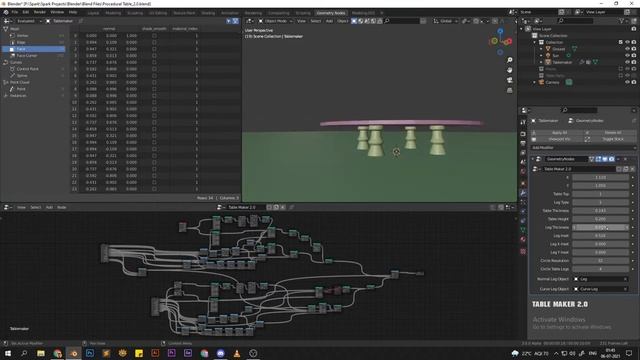Expand the Camera item in the Outliner

click(535, 82)
